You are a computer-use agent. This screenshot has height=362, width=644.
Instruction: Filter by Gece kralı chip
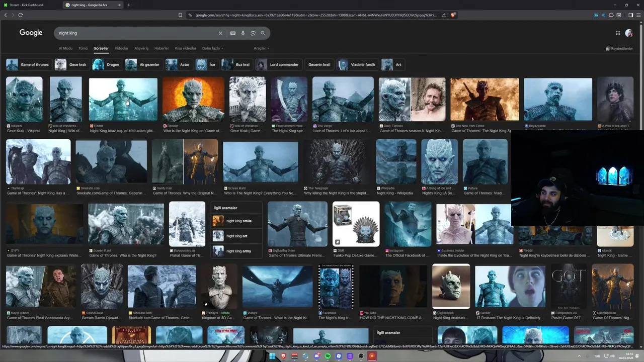tap(72, 64)
